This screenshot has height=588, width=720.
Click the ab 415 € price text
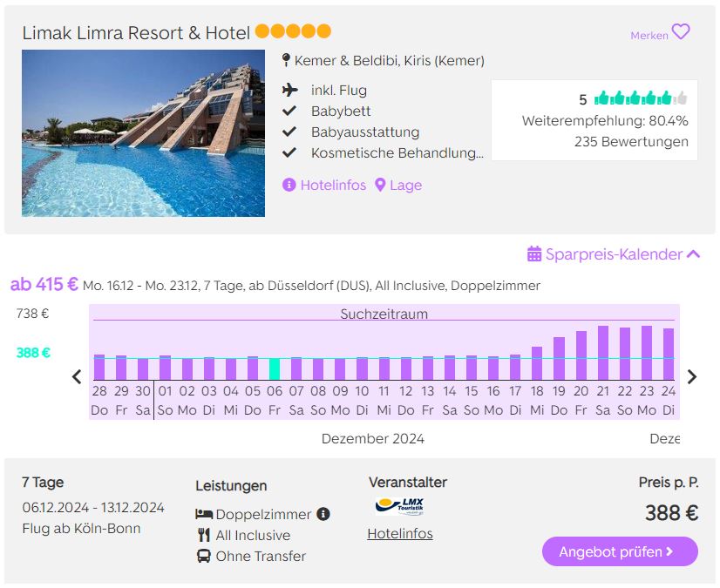(x=44, y=284)
